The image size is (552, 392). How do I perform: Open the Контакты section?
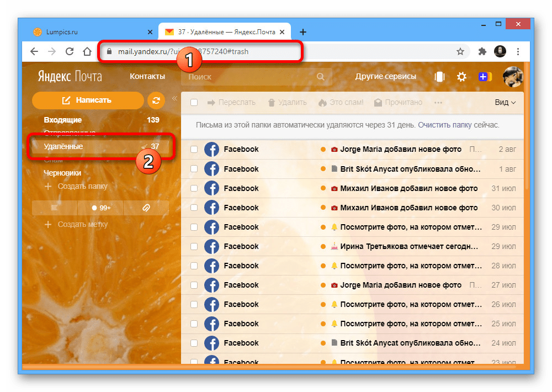147,76
